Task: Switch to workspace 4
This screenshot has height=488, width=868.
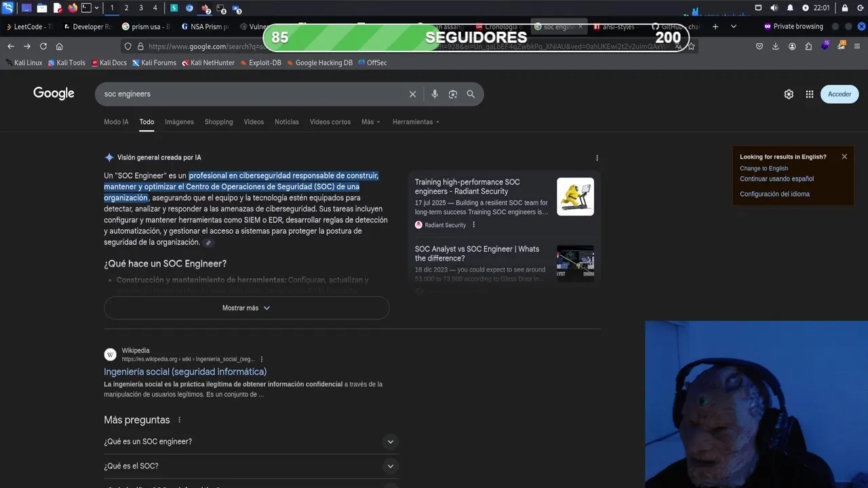Action: tap(155, 8)
